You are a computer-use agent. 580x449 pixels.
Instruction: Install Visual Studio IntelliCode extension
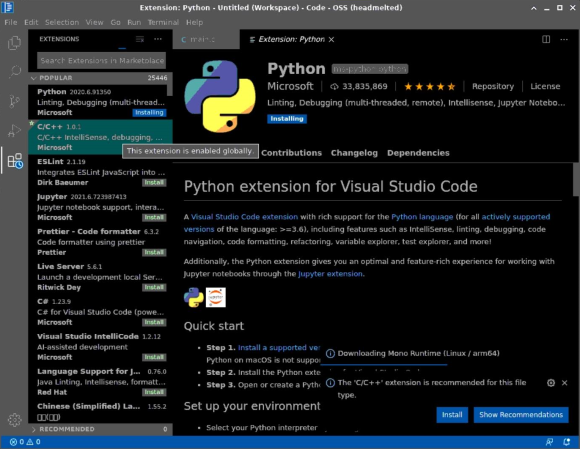(x=154, y=357)
